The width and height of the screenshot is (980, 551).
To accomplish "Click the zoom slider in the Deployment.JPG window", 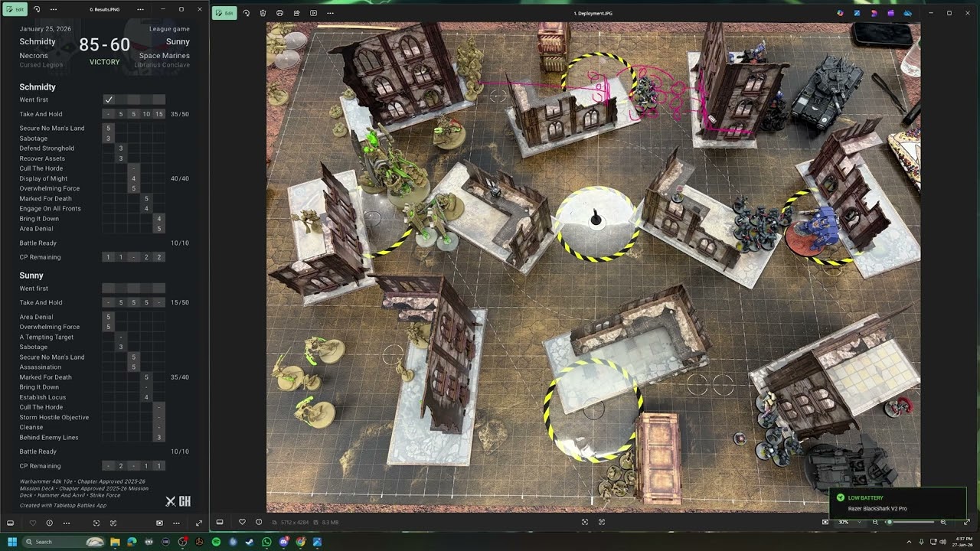I will coord(911,522).
